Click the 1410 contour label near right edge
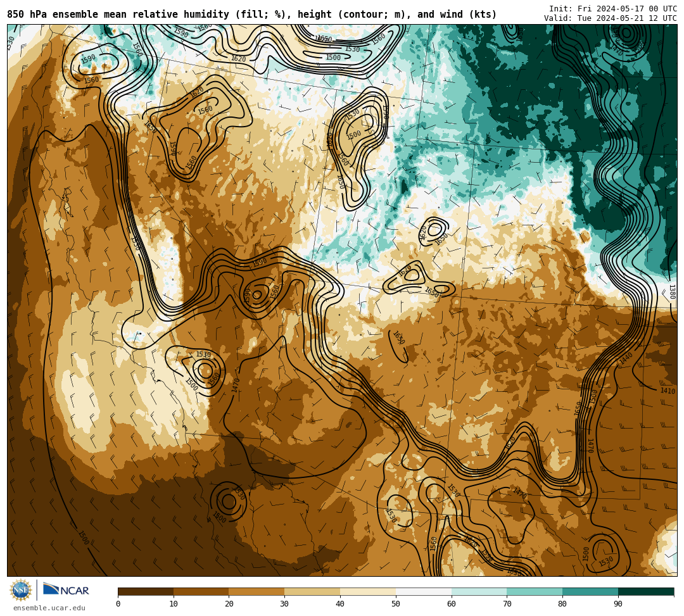 [x=668, y=391]
